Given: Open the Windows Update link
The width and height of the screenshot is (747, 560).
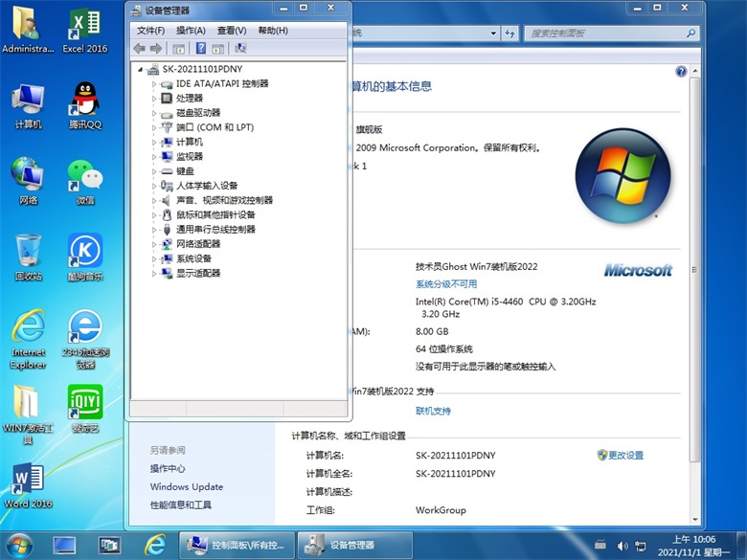Looking at the screenshot, I should (186, 486).
